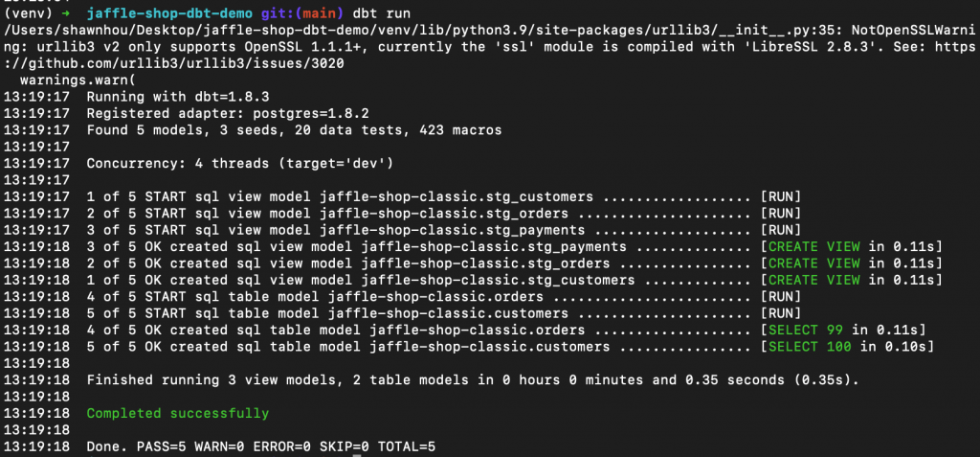Click the 'Done. PASS=5 WARN=0' summary line
The height and width of the screenshot is (457, 980).
(260, 447)
